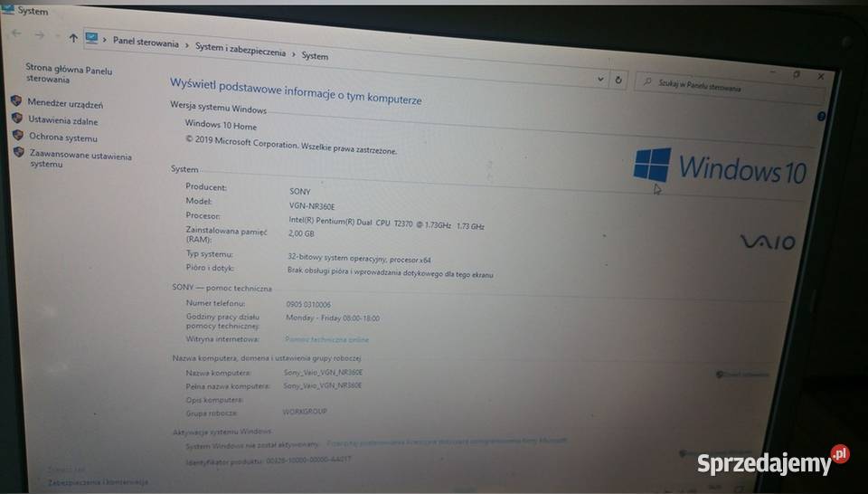Click the search magnifier icon
Screen dimensions: 868x494
pyautogui.click(x=646, y=82)
